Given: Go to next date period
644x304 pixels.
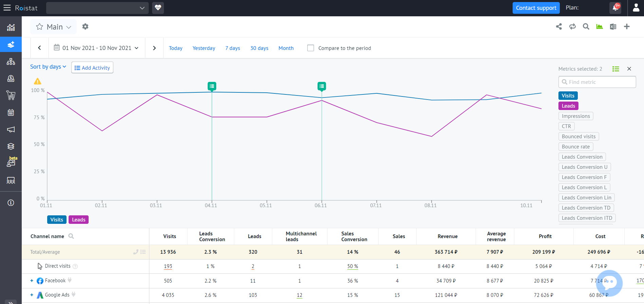Looking at the screenshot, I should (154, 48).
